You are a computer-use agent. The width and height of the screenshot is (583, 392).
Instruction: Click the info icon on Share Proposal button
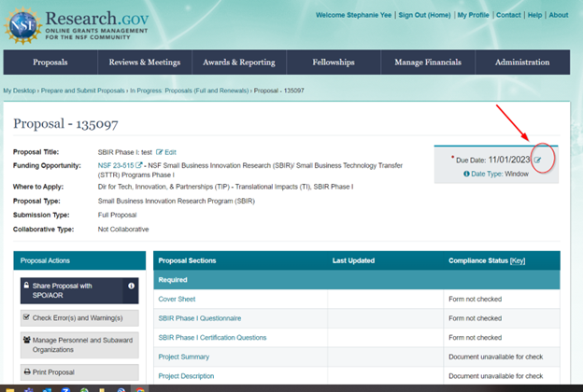coord(131,286)
